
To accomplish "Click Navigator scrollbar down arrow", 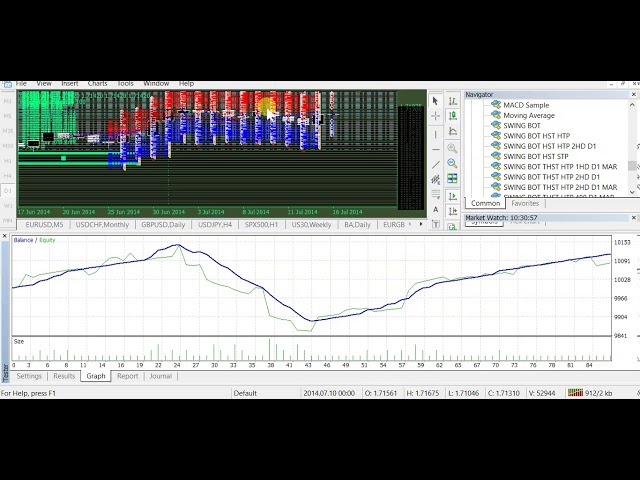I will tap(633, 189).
